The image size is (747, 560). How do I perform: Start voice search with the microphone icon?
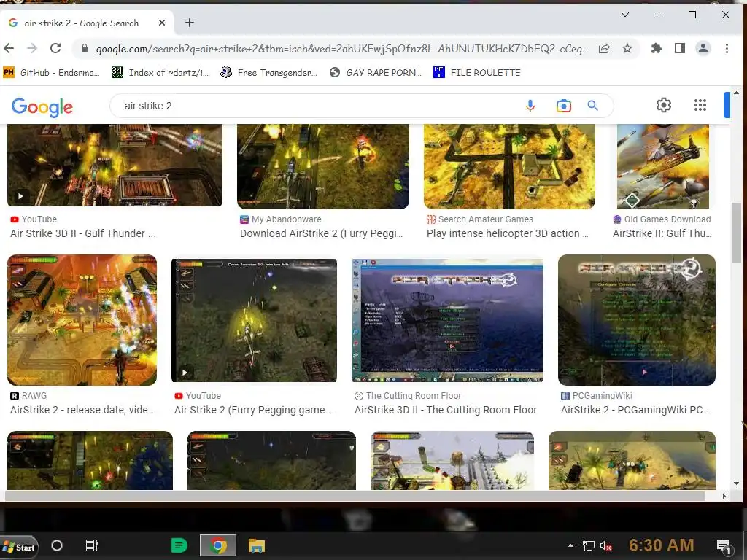point(530,106)
